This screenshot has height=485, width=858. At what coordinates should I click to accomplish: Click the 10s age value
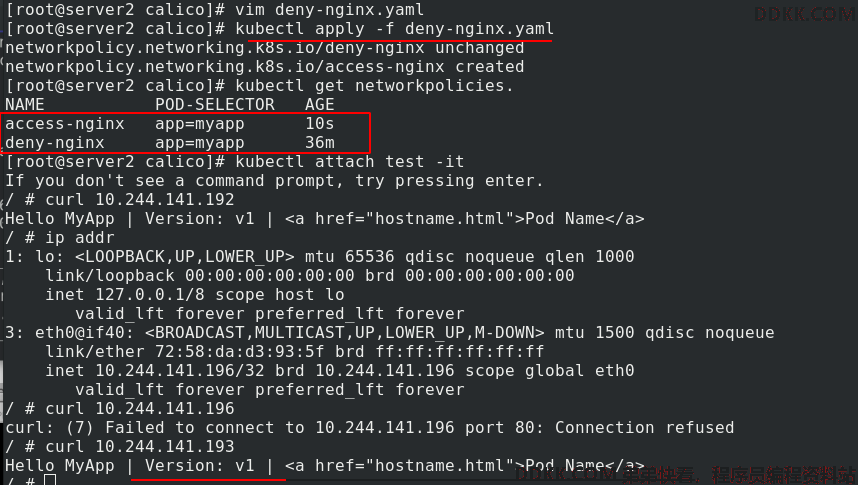point(320,124)
